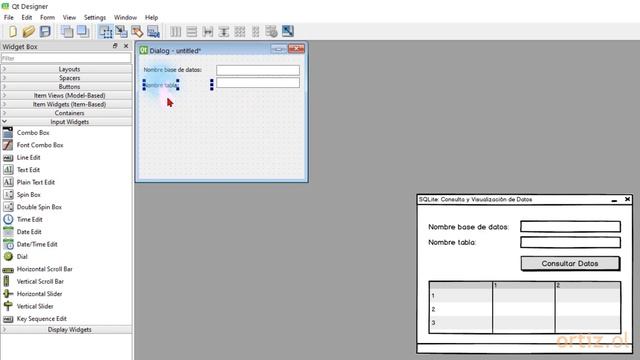640x360 pixels.
Task: Click the second line edit in Dialog form
Action: [258, 83]
